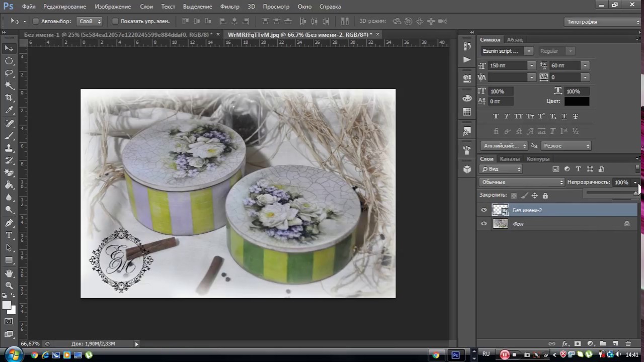Open the Фильтр menu
The image size is (644, 362).
tap(230, 7)
